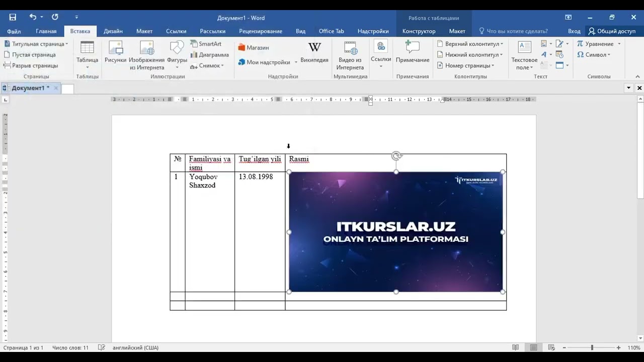This screenshot has width=644, height=362.
Task: Click the zoom slider handle
Action: [592, 347]
